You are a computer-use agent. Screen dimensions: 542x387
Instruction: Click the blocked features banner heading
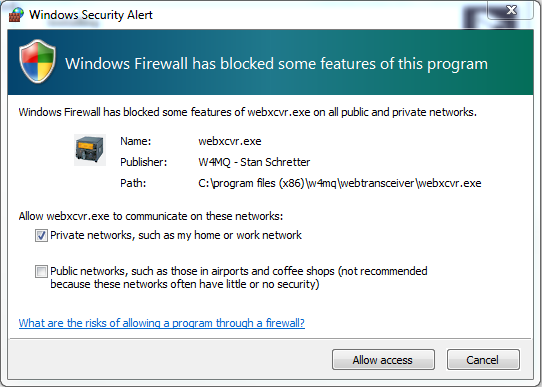point(277,64)
